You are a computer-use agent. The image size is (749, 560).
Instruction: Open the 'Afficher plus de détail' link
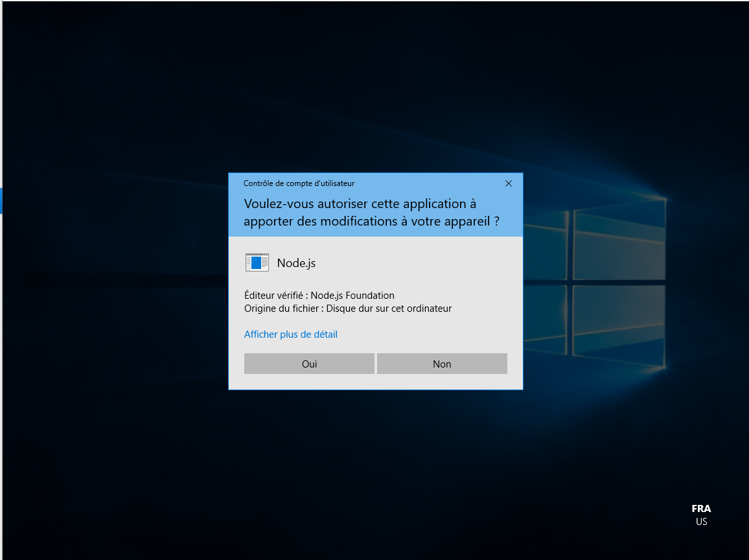point(290,334)
